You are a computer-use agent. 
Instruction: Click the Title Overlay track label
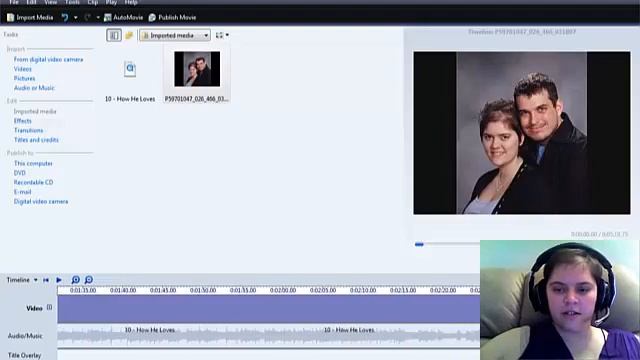point(24,356)
